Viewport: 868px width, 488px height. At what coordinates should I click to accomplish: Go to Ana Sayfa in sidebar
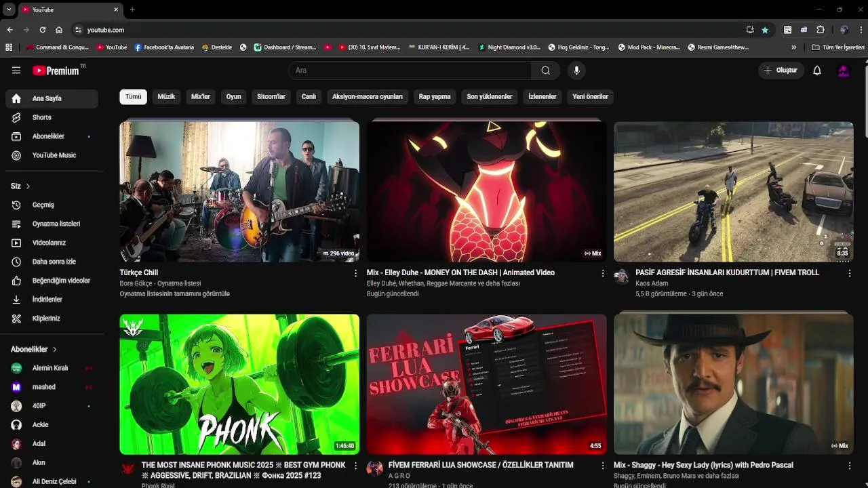tap(52, 98)
